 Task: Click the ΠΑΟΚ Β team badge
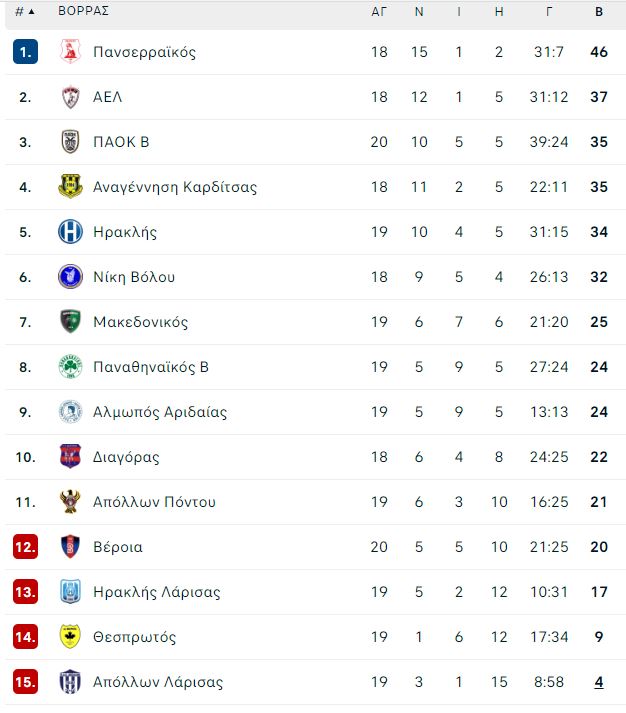pos(70,142)
